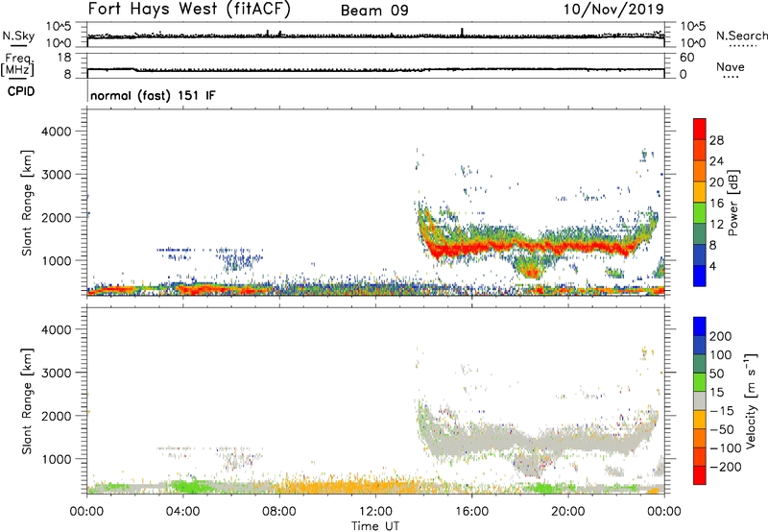Click the blue bottom of power color bar
Viewport: 768px width, 532px height.
point(700,277)
